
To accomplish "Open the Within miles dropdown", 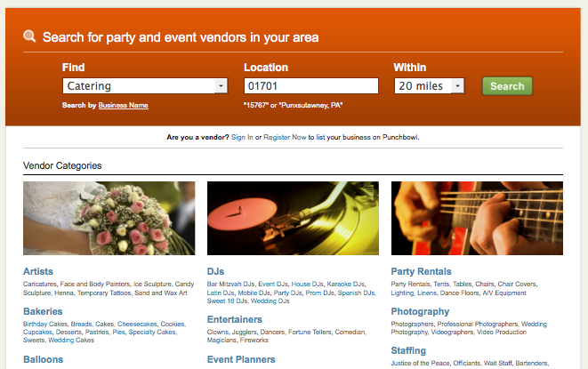I will point(457,86).
